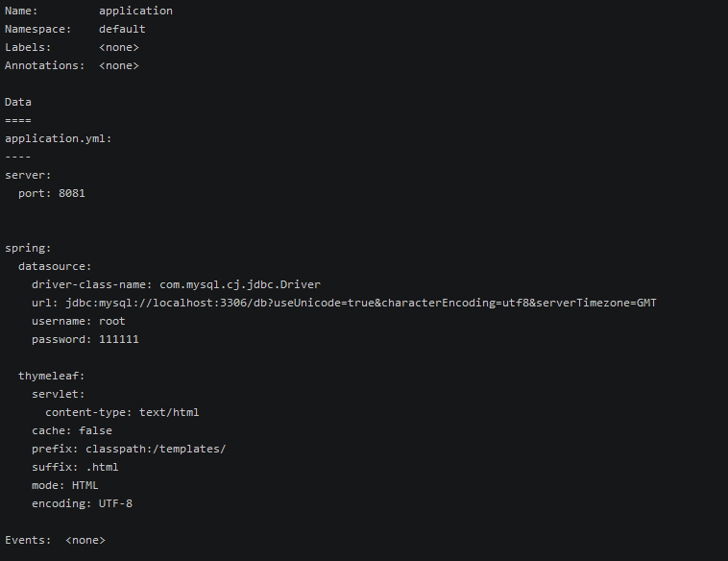
Task: Click the "cache: false" line
Action: (72, 430)
